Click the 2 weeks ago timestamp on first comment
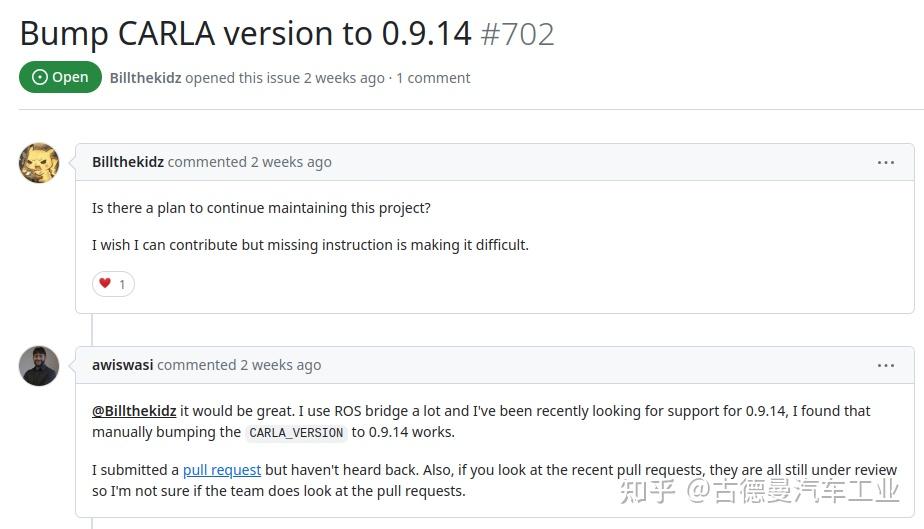Screen dimensions: 924x529 coord(290,162)
